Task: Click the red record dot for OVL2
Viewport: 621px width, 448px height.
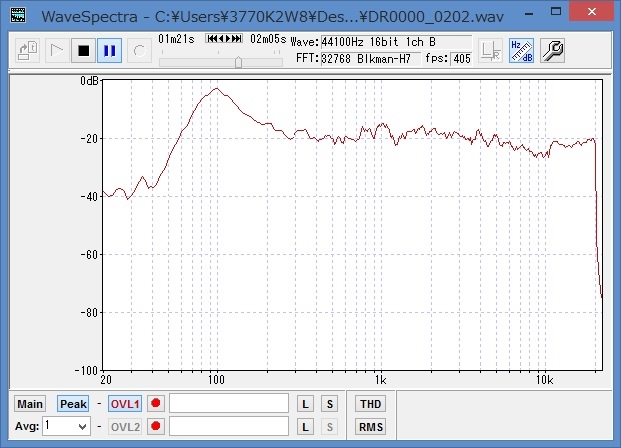Action: coord(155,427)
